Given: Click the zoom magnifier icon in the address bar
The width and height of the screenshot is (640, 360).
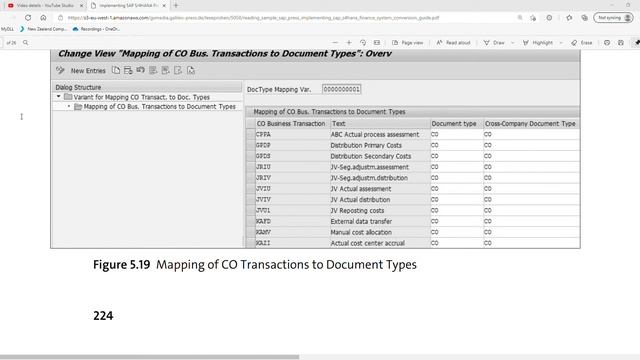Looking at the screenshot, I should click(520, 18).
